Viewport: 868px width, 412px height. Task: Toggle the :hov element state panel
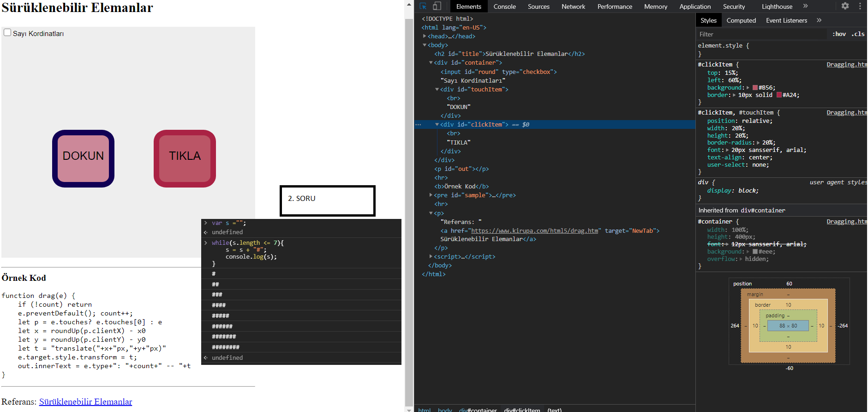pyautogui.click(x=839, y=34)
